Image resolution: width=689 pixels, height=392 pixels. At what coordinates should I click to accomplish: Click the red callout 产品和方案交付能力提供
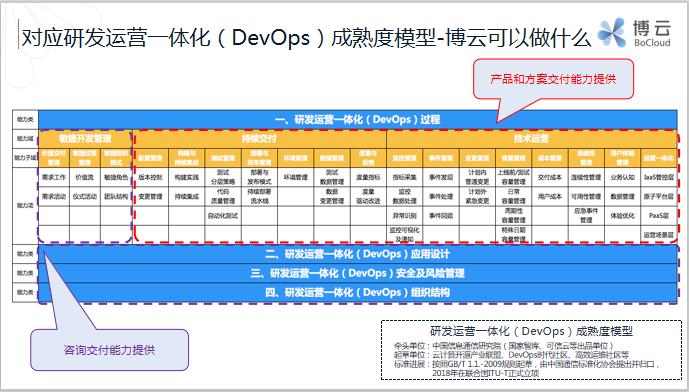pos(553,79)
